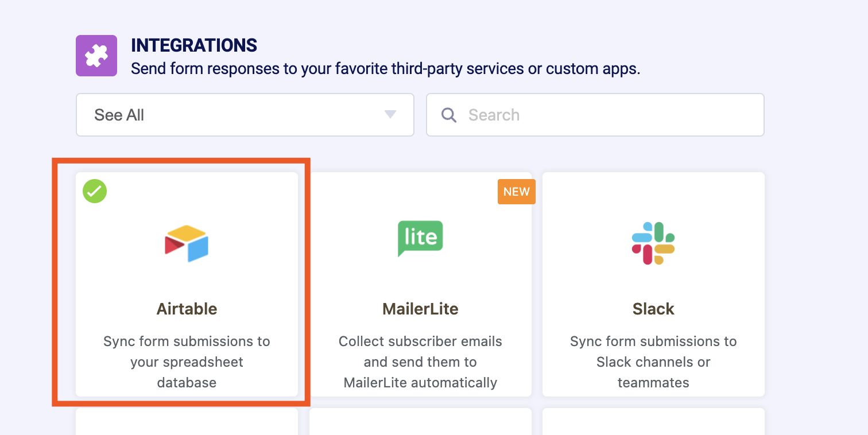This screenshot has height=435, width=868.
Task: Click the magnifying glass search icon
Action: [x=449, y=115]
